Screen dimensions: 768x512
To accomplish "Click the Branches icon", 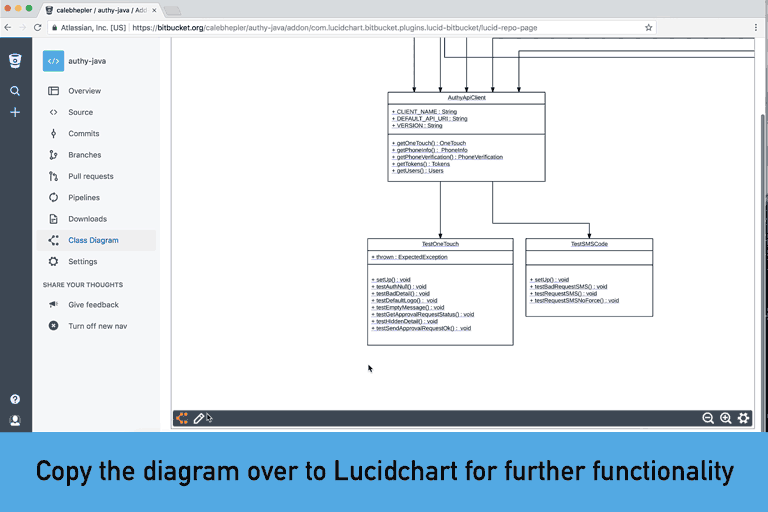I will coord(53,155).
